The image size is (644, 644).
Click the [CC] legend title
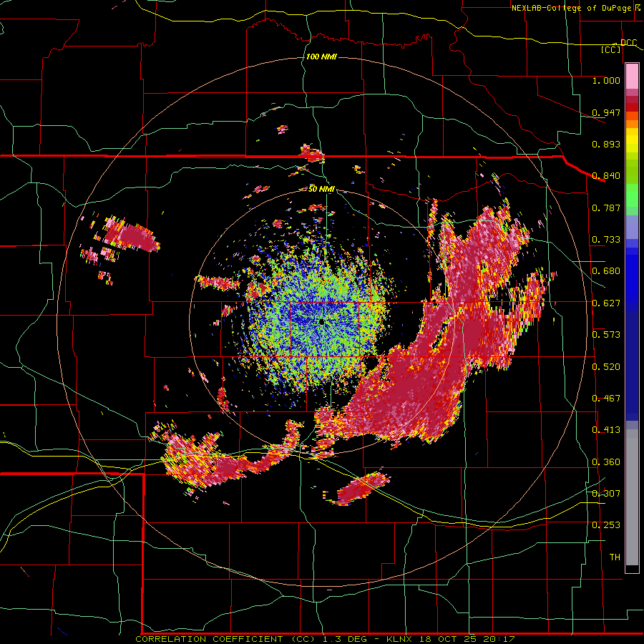[x=611, y=49]
